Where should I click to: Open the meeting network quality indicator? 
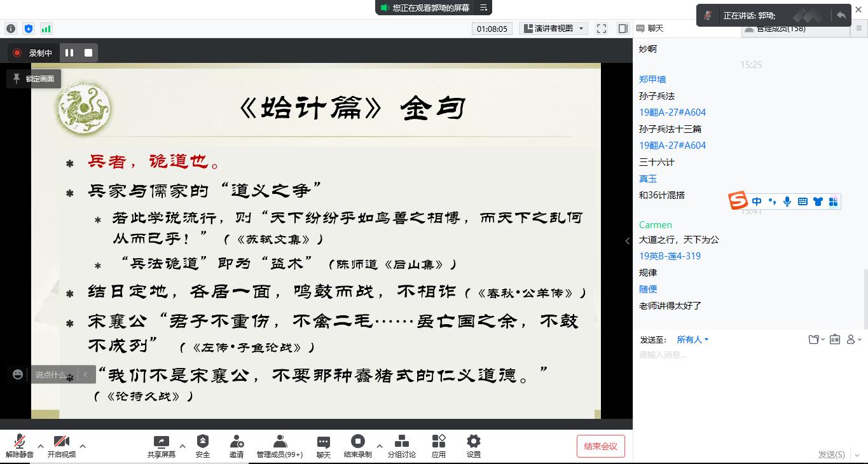point(45,29)
